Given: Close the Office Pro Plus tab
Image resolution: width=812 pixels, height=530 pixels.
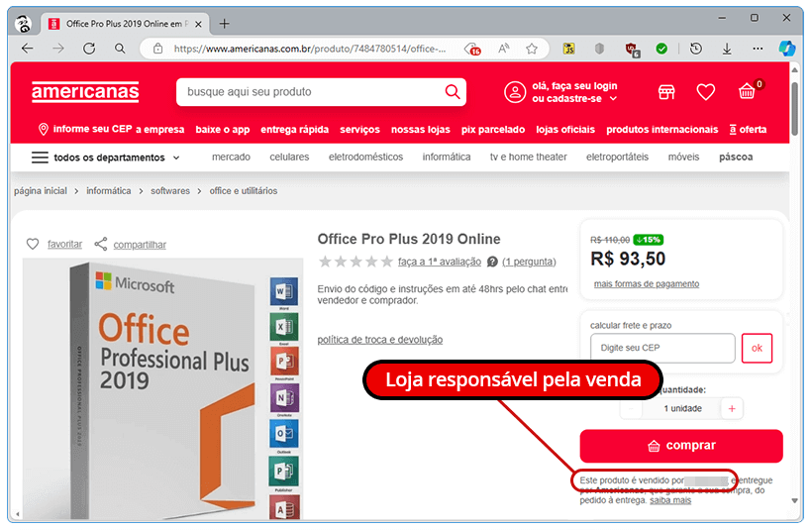Looking at the screenshot, I should (198, 24).
